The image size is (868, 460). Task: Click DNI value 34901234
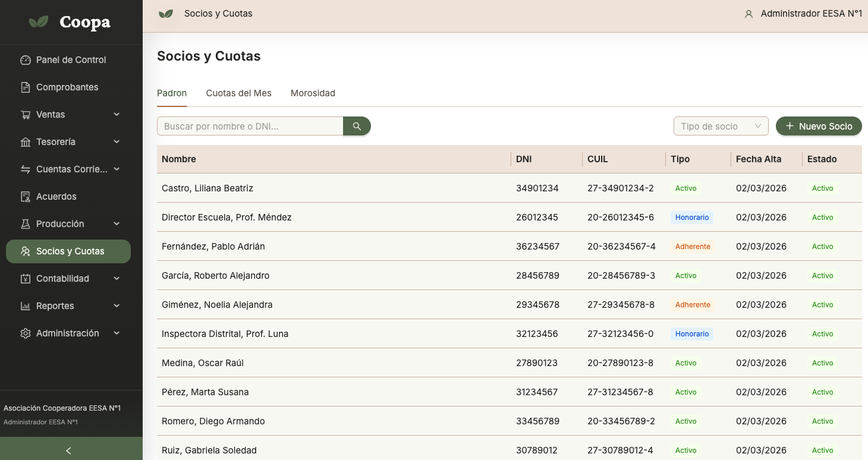(x=537, y=188)
